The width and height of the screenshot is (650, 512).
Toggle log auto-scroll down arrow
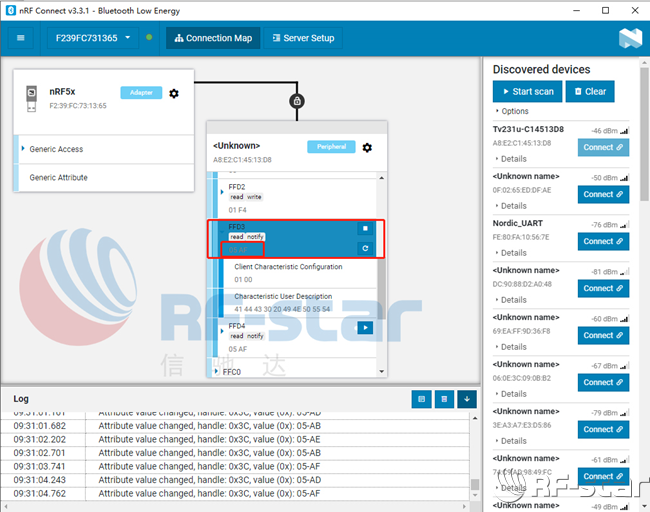(x=467, y=399)
